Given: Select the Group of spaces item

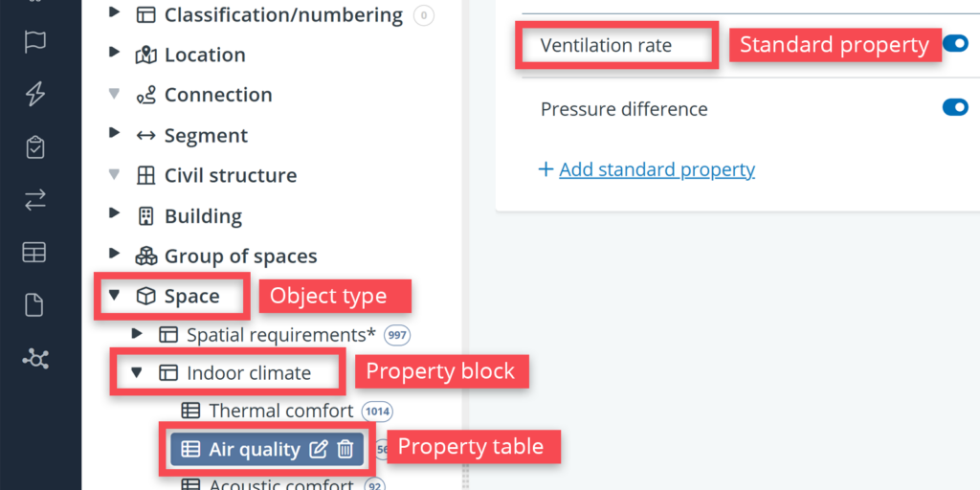Looking at the screenshot, I should [240, 256].
